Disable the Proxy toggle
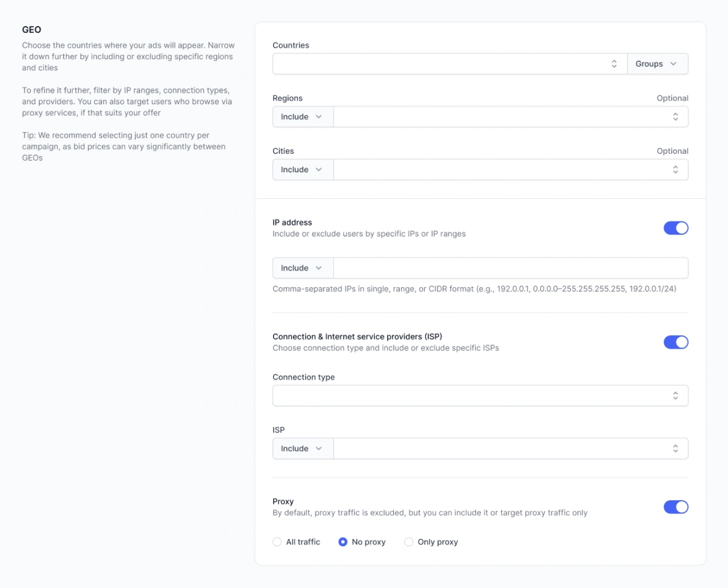This screenshot has width=728, height=588. 676,507
